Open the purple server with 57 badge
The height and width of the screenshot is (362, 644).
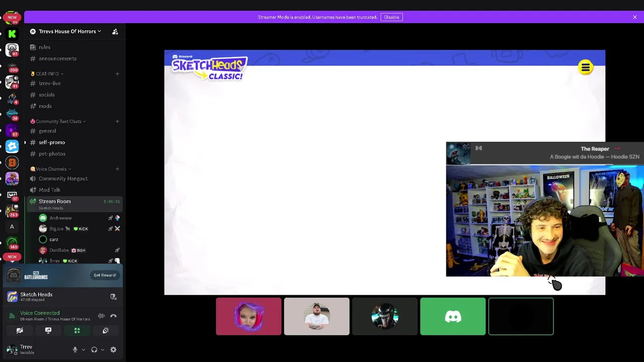tap(12, 130)
